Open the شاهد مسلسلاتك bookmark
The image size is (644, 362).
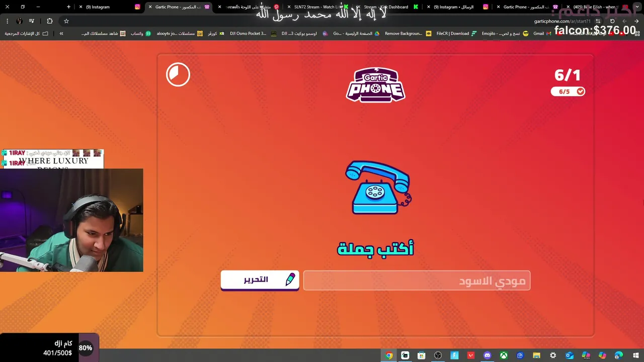click(x=103, y=34)
